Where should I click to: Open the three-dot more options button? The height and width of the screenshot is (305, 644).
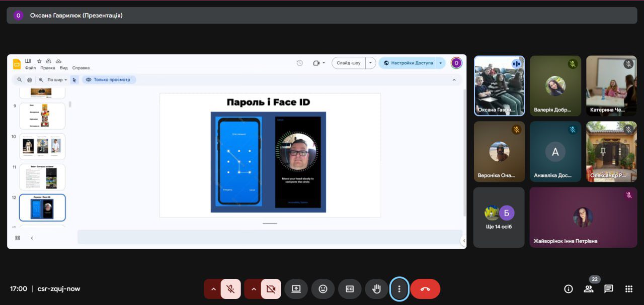(399, 289)
